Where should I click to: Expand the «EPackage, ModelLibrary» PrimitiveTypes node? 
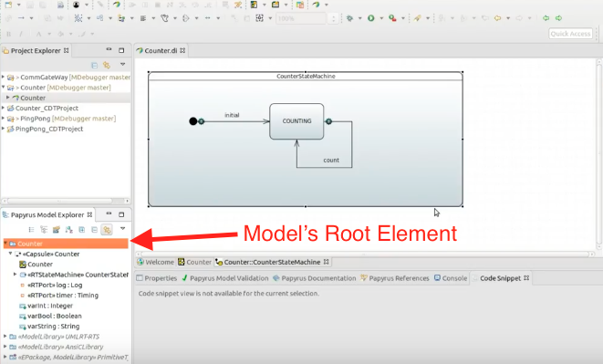[5, 357]
